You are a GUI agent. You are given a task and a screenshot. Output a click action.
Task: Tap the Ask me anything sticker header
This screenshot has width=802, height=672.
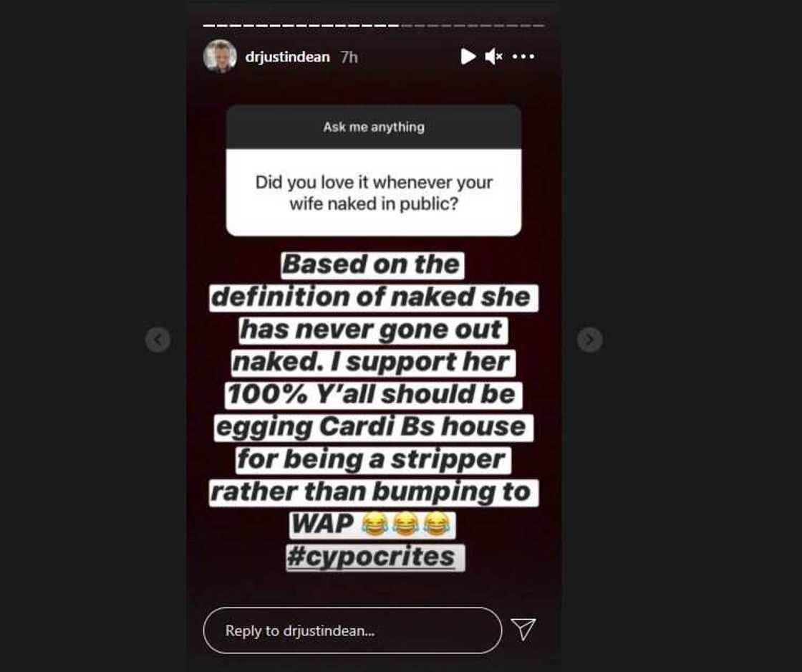374,127
